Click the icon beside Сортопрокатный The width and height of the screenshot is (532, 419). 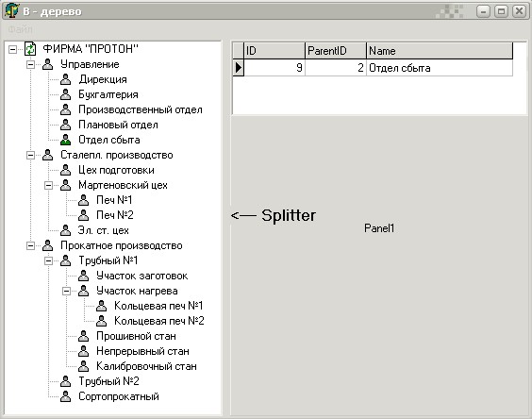click(x=65, y=396)
